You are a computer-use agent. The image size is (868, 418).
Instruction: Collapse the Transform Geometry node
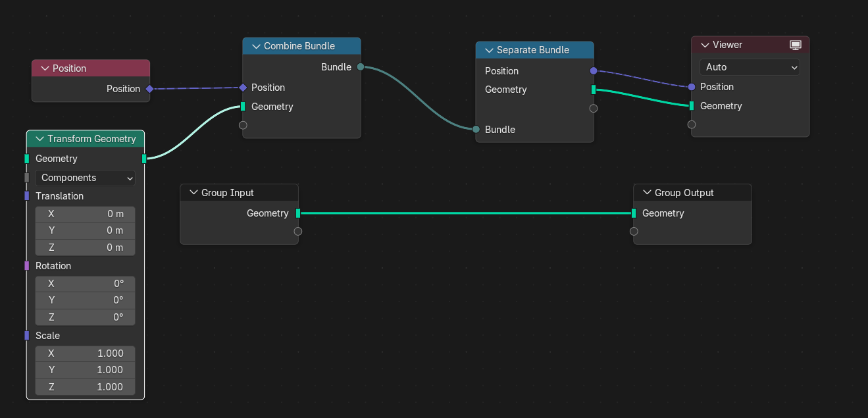coord(39,139)
